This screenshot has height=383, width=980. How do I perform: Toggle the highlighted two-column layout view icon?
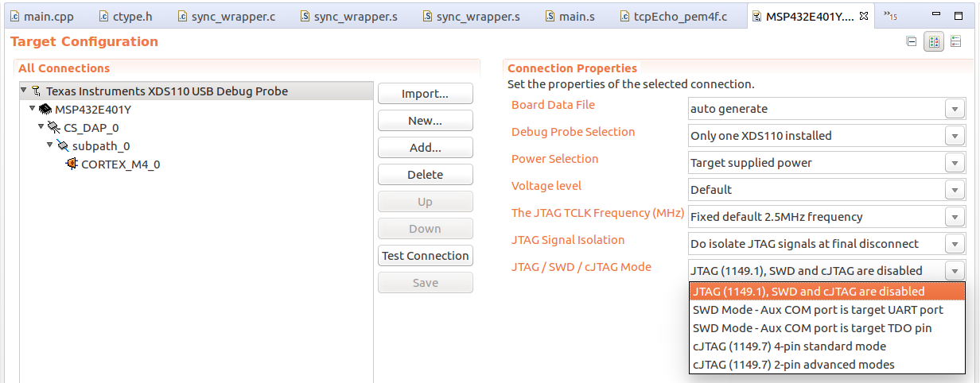(x=934, y=42)
